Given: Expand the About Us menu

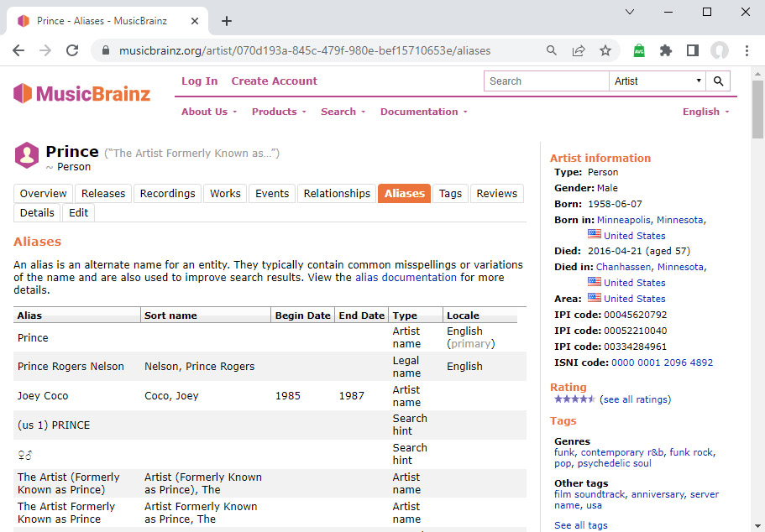Looking at the screenshot, I should pos(209,112).
